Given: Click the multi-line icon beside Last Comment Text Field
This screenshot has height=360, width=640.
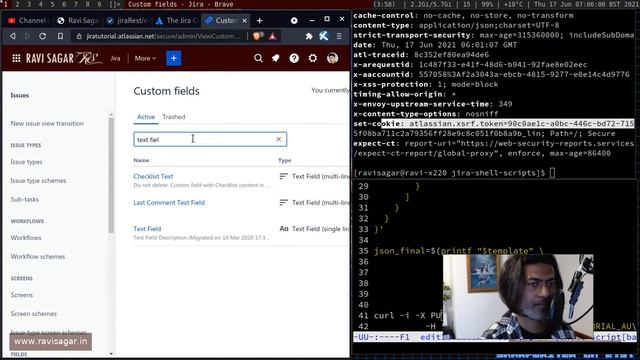Looking at the screenshot, I should tap(283, 202).
